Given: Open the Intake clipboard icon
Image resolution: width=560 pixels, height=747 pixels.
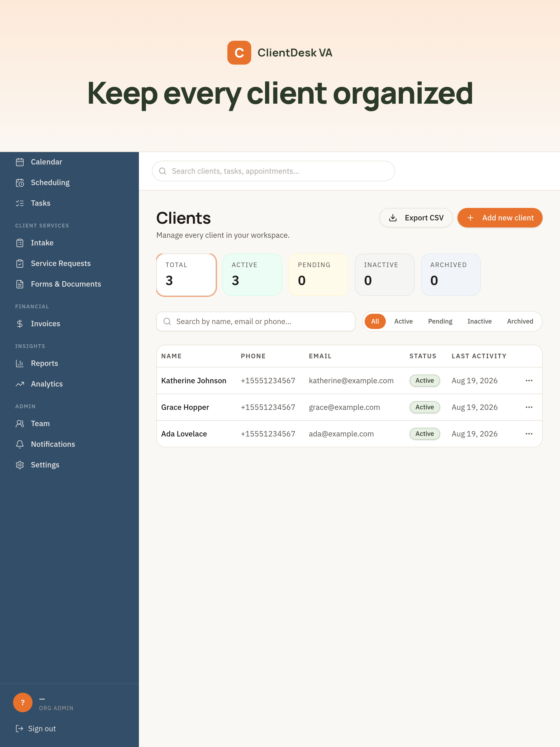Looking at the screenshot, I should click(x=20, y=243).
